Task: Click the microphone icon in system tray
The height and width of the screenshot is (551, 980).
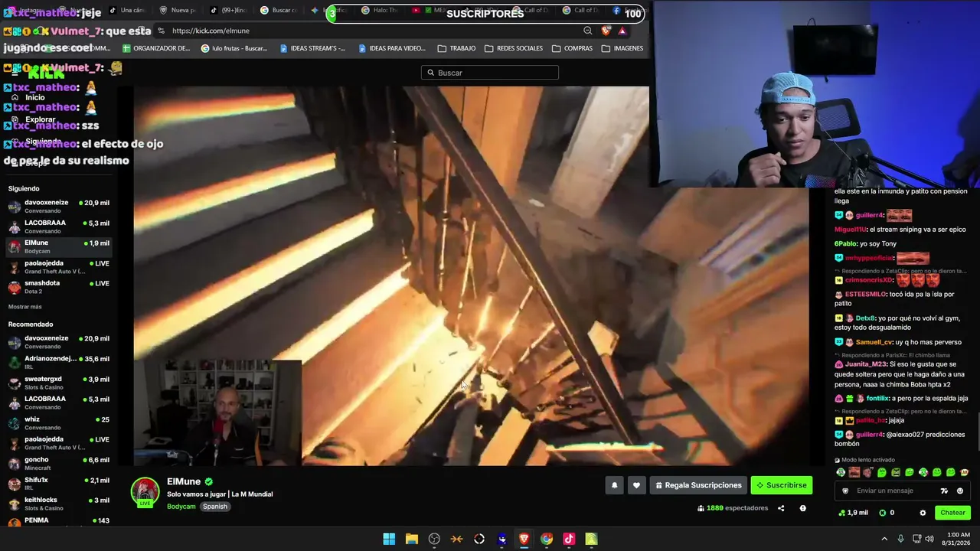Action: (x=900, y=539)
